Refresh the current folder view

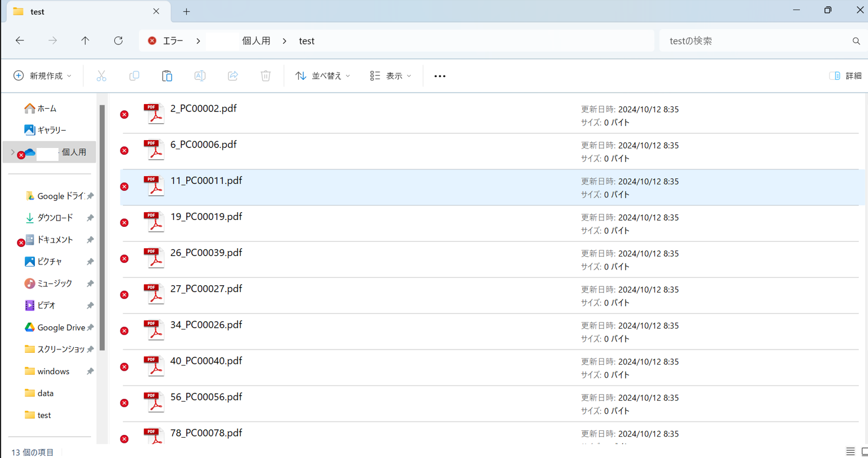coord(118,41)
